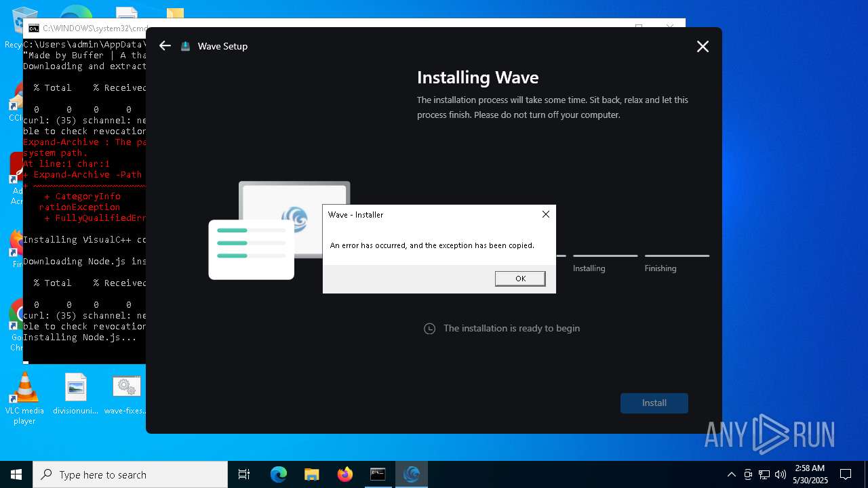Click the cmd window title bar icon
This screenshot has height=488, width=868.
33,28
